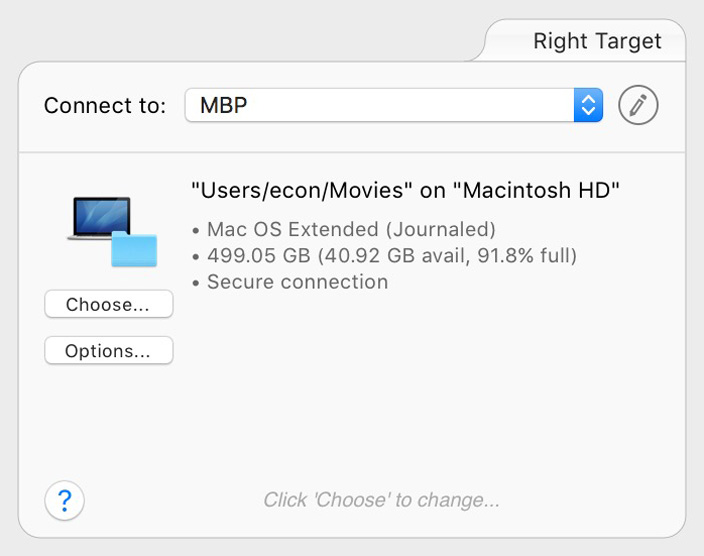The image size is (704, 556).
Task: Open the Options... button
Action: tap(109, 350)
